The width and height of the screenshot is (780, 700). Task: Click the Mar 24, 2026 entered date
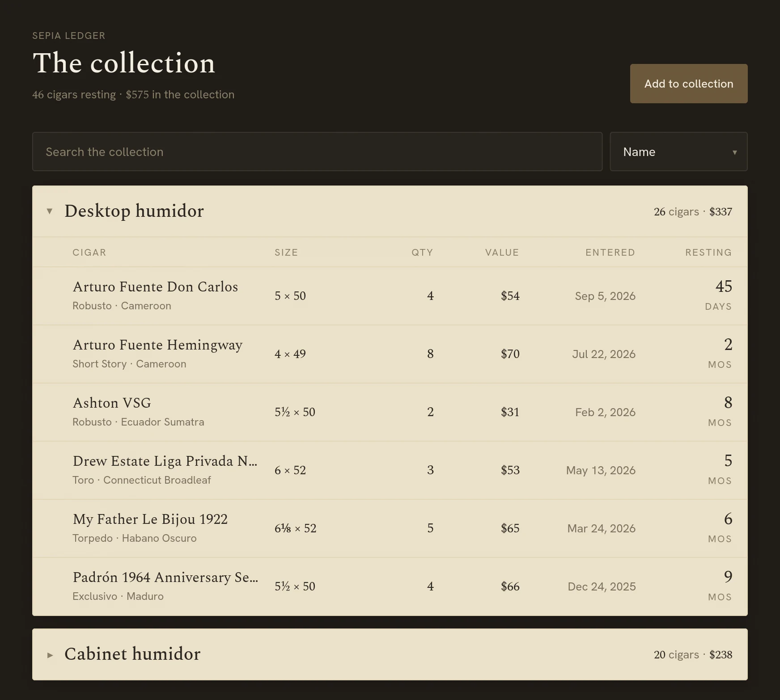(x=601, y=528)
